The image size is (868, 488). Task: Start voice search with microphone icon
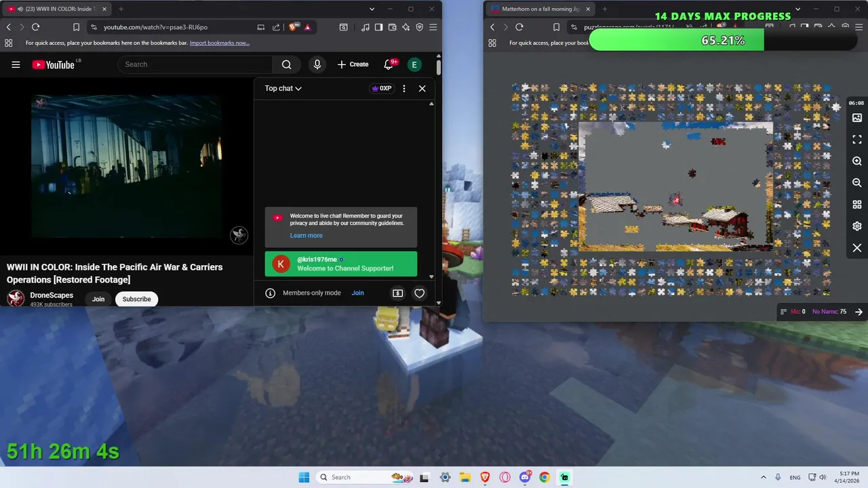[x=317, y=64]
